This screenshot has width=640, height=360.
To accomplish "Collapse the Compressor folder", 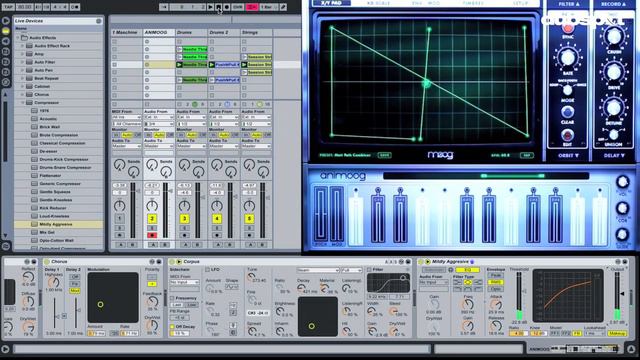I will tap(23, 102).
